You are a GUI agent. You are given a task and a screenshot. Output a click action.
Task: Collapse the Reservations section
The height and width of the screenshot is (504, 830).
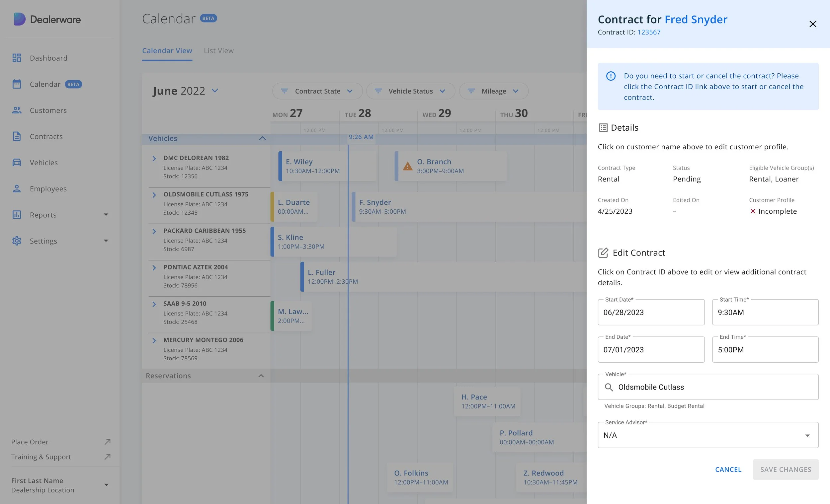click(x=261, y=376)
